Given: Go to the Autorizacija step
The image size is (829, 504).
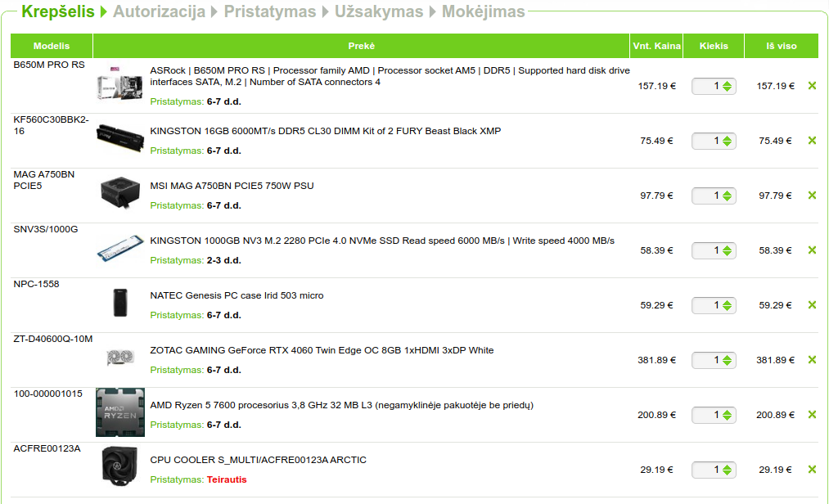Looking at the screenshot, I should click(159, 11).
